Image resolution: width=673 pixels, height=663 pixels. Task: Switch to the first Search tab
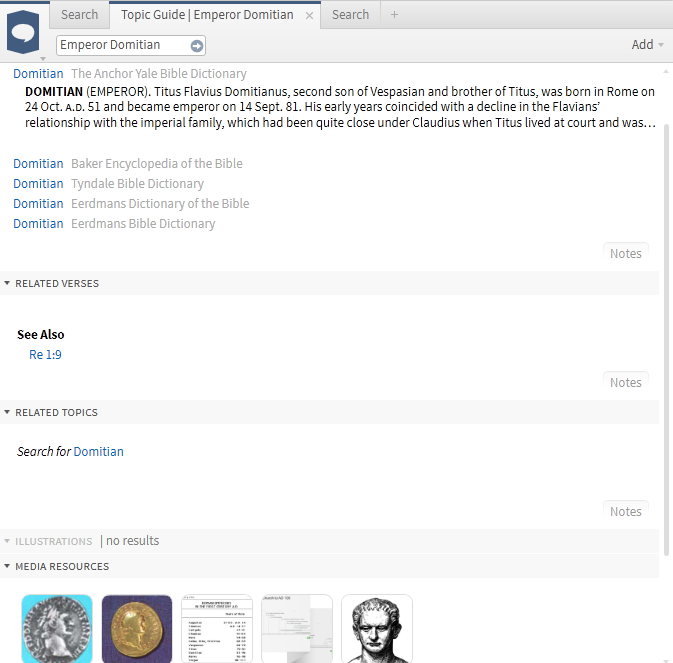tap(79, 15)
